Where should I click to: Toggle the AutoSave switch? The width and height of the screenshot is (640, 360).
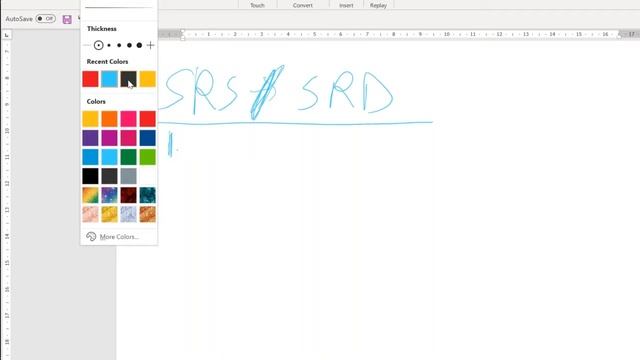45,19
